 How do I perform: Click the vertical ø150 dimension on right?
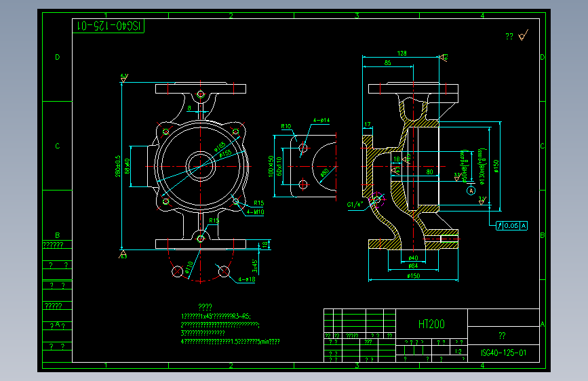click(x=496, y=166)
